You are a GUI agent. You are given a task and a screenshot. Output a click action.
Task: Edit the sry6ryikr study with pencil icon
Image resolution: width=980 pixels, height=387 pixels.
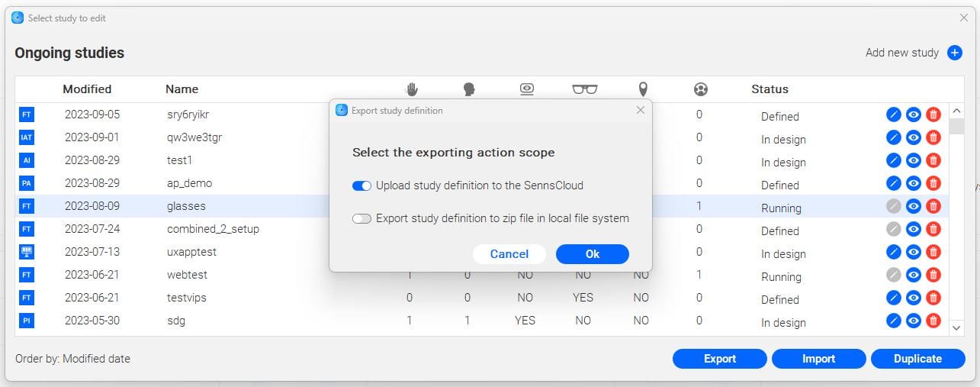894,114
